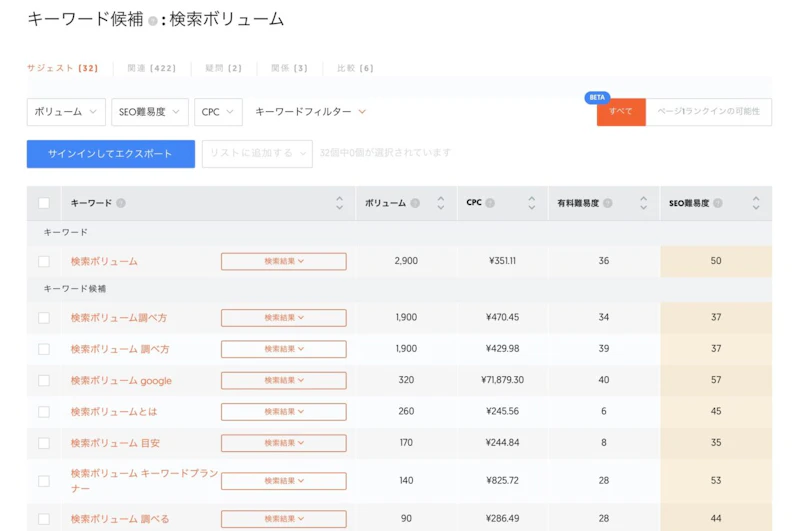The width and height of the screenshot is (800, 531).
Task: Select ページ1ランクインの可能性 filter button
Action: click(709, 112)
